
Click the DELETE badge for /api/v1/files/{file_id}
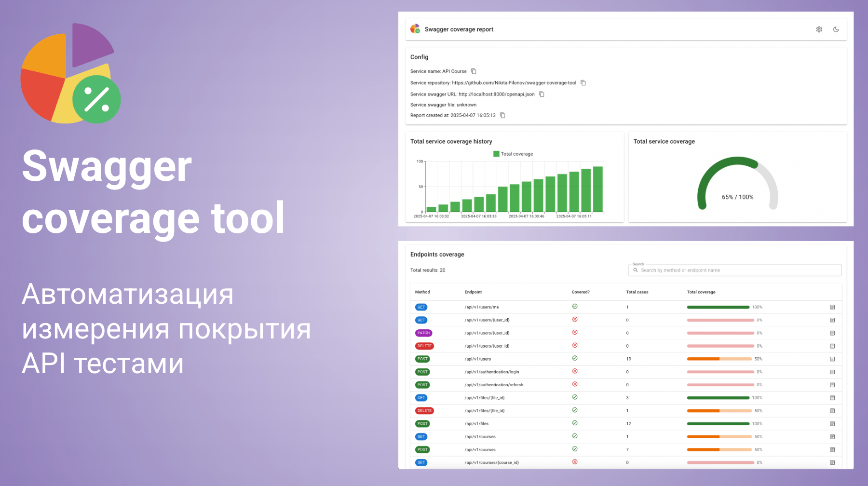click(x=424, y=411)
